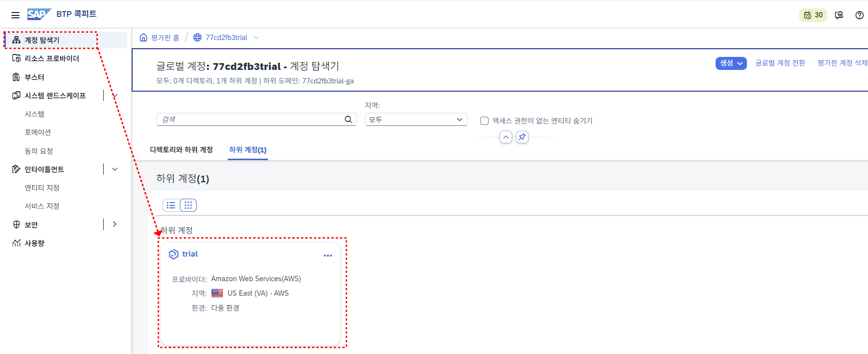Viewport: 868px width, 354px height.
Task: Open the 지역 region dropdown showing 모두
Action: tap(416, 120)
